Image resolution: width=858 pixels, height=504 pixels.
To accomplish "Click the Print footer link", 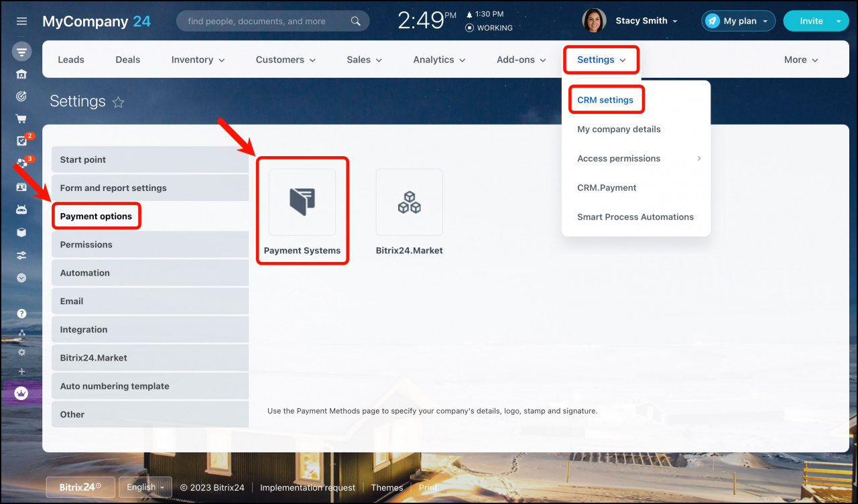I will (x=428, y=488).
